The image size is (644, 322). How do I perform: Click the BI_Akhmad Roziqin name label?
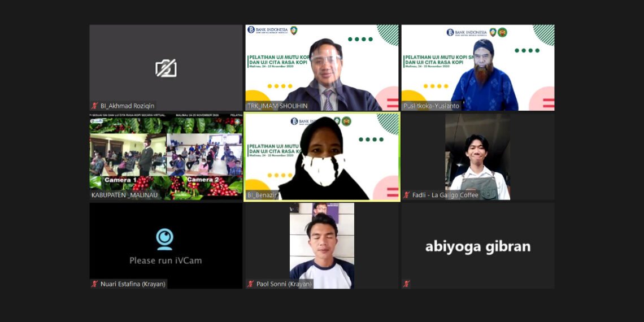pyautogui.click(x=127, y=106)
